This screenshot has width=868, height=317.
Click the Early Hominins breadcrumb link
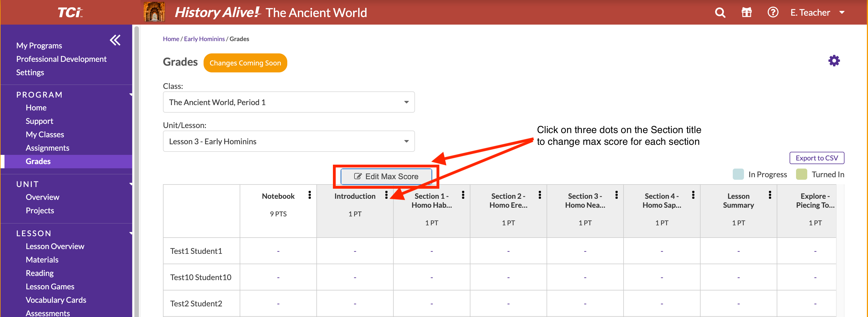(x=204, y=39)
